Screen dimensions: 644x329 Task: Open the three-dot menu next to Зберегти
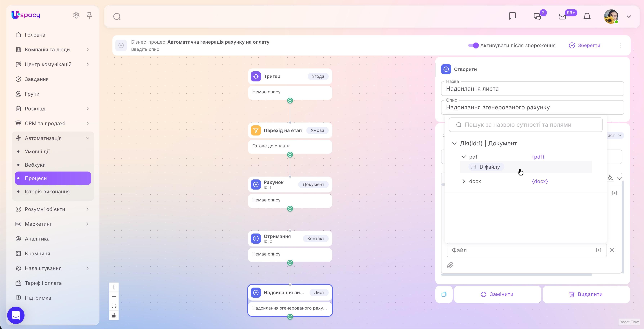(x=621, y=46)
